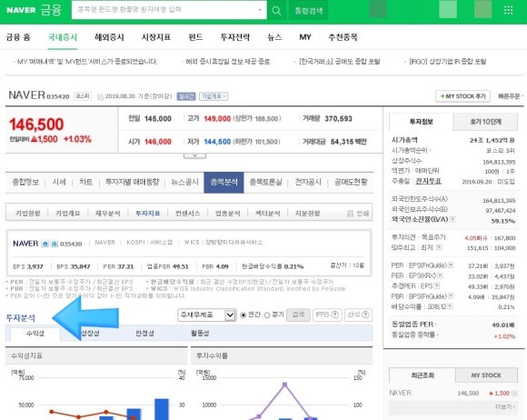Select the 분기 radio button

point(267,315)
